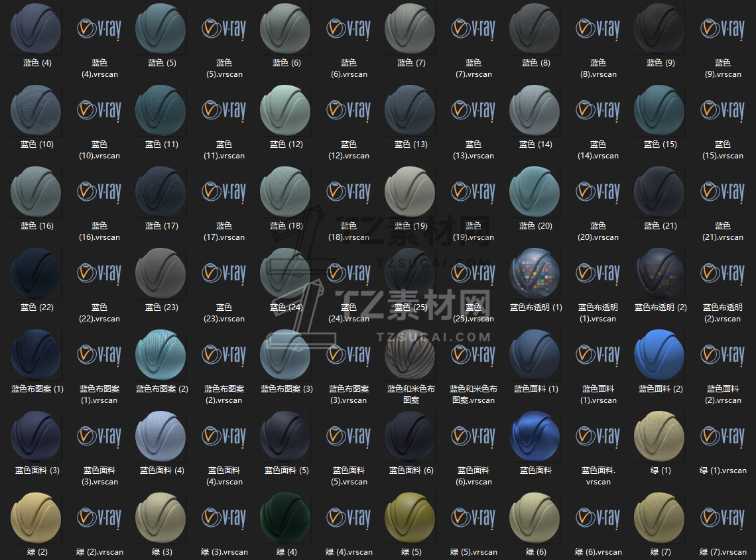Select the 蓝色布透明 (1) transparent material thumbnail
Viewport: 756px width, 560px height.
pyautogui.click(x=535, y=273)
